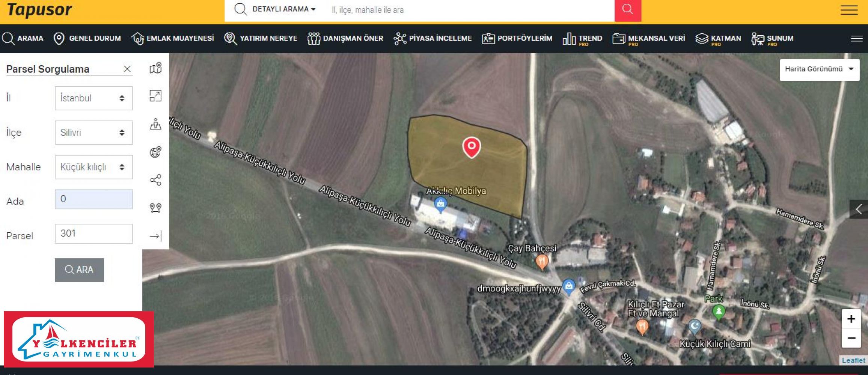The height and width of the screenshot is (375, 868).
Task: Collapse panel using arrow-to-bar icon
Action: 155,236
